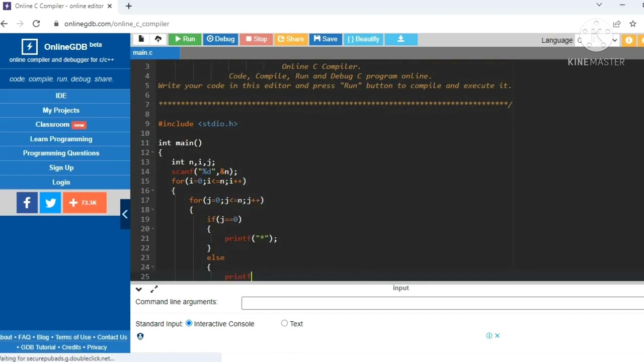
Task: Fold code at line 12 arrow
Action: pos(153,152)
